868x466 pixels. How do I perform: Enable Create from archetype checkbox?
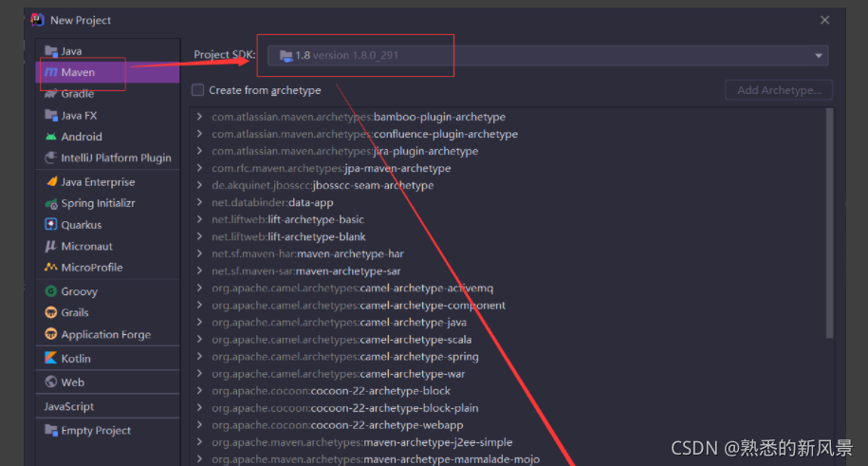click(x=197, y=90)
